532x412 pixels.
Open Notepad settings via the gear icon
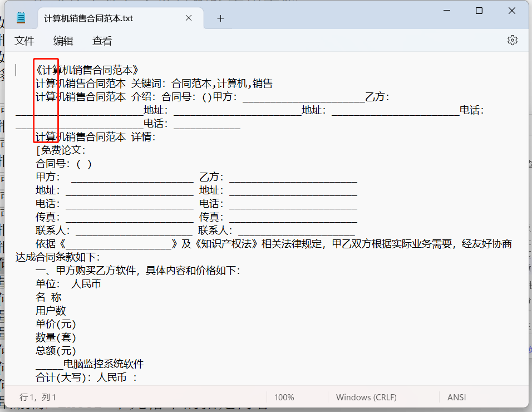pyautogui.click(x=511, y=40)
